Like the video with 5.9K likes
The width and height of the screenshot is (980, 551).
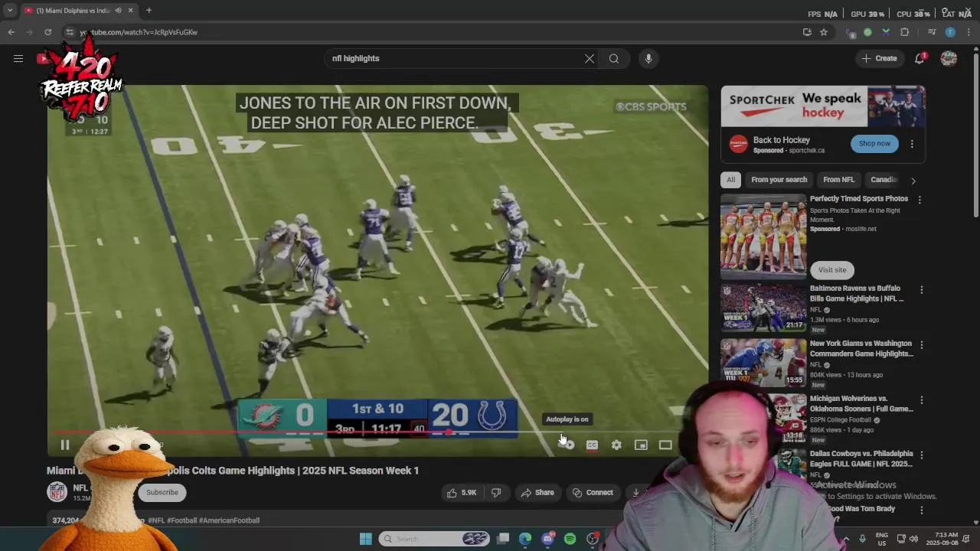pyautogui.click(x=462, y=493)
